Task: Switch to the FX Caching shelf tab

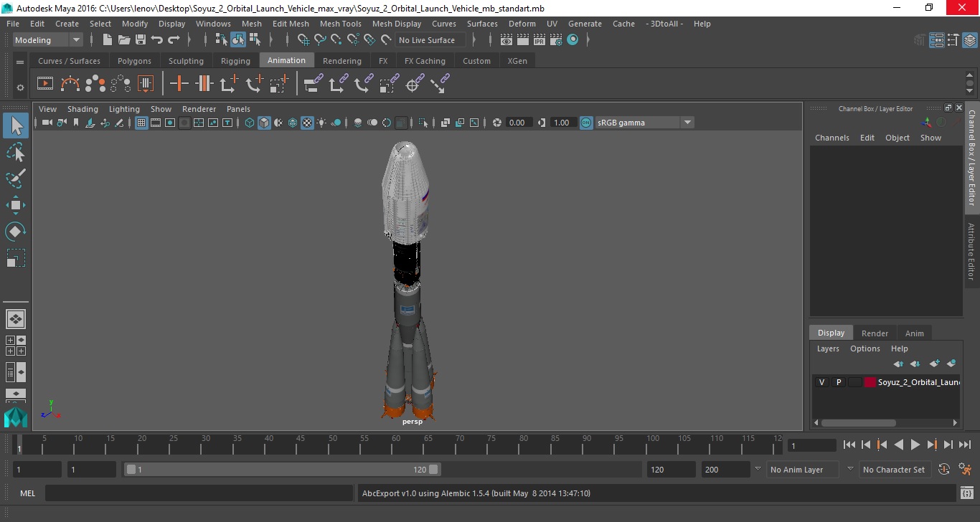Action: pos(425,61)
